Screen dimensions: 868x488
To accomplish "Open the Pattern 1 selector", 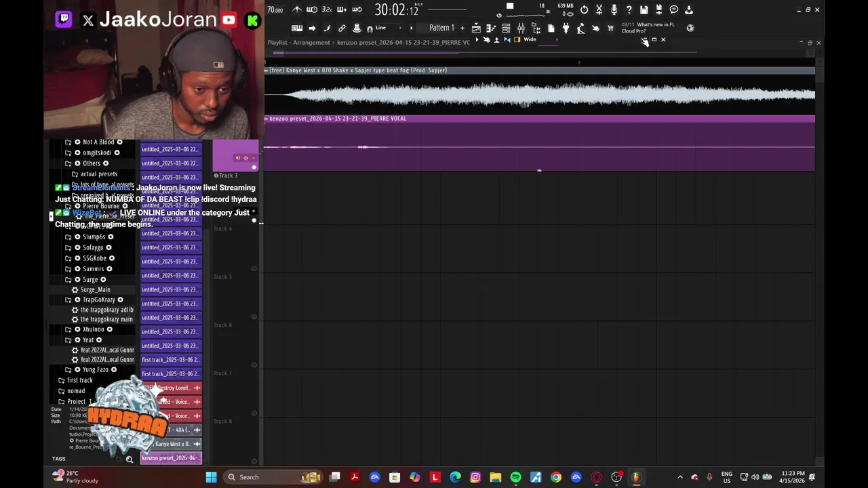I will 441,28.
